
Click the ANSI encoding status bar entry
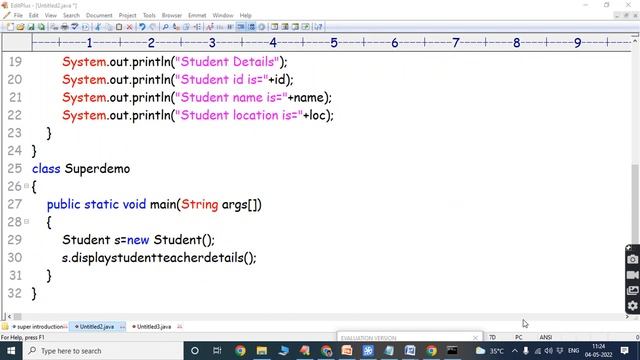click(546, 338)
